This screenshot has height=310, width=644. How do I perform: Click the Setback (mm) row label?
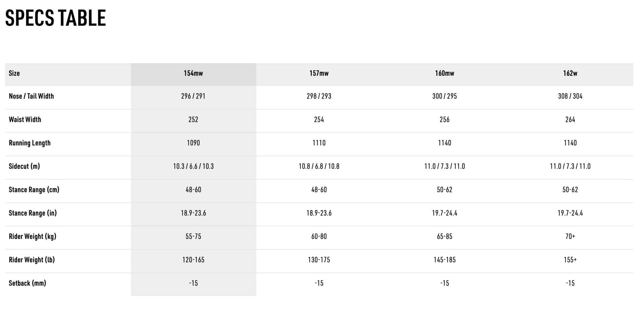(27, 283)
